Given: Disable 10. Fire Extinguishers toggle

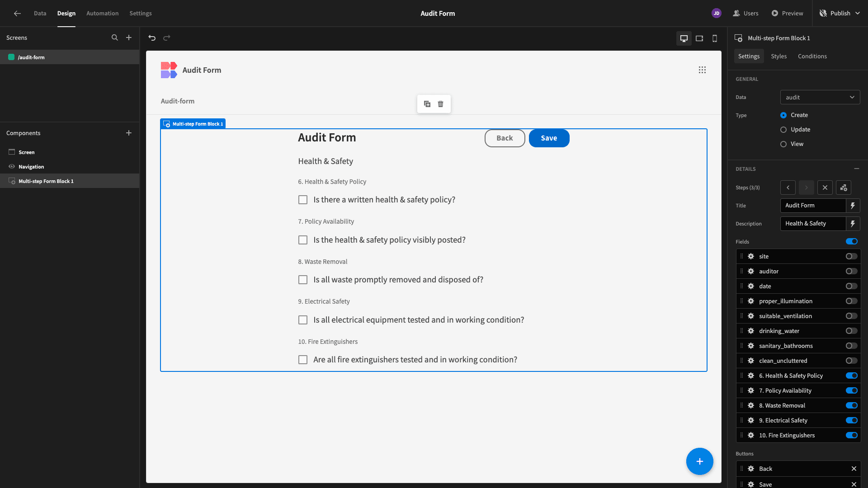Looking at the screenshot, I should [x=852, y=435].
